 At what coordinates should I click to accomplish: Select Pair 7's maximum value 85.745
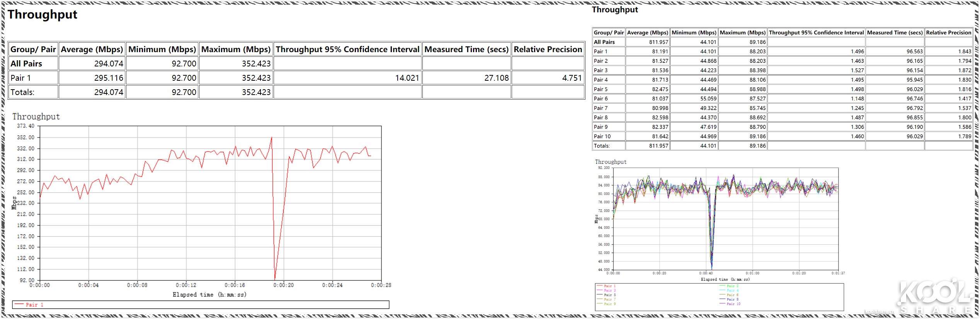(757, 108)
